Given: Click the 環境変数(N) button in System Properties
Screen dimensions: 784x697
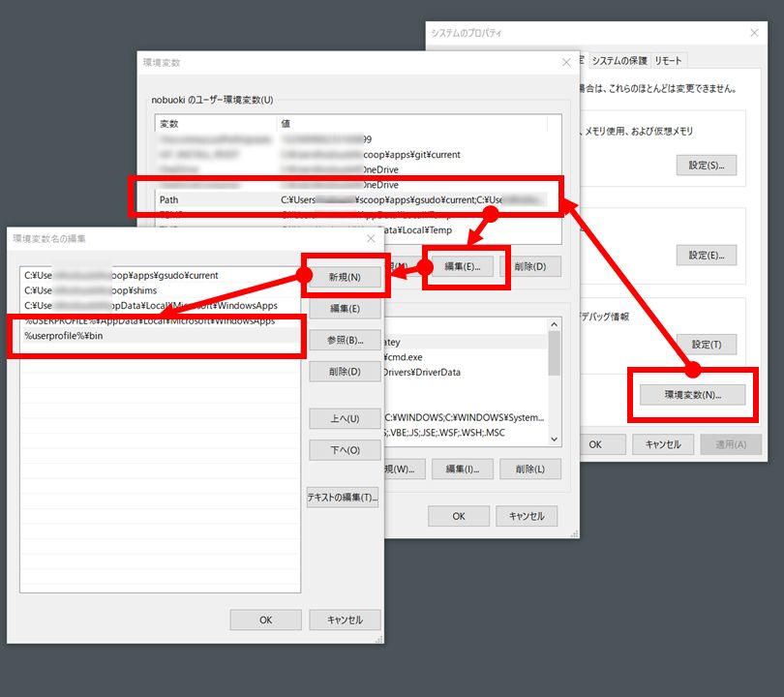Looking at the screenshot, I should [691, 394].
